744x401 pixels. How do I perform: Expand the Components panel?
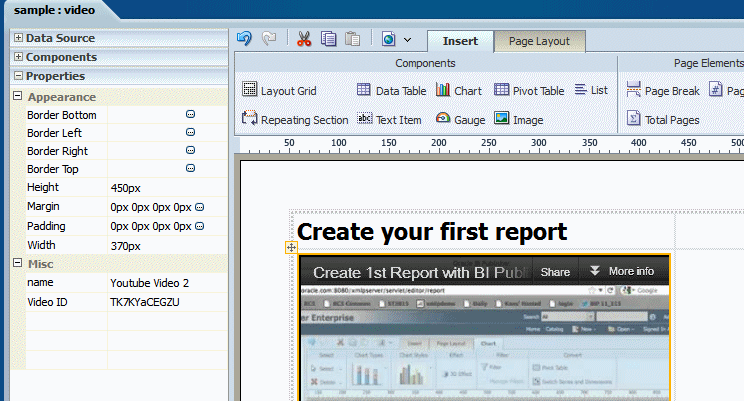pyautogui.click(x=18, y=56)
